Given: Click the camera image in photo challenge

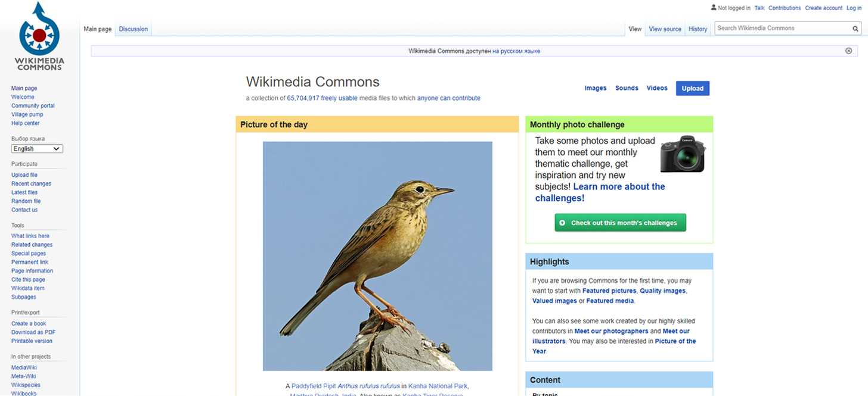Looking at the screenshot, I should tap(683, 154).
